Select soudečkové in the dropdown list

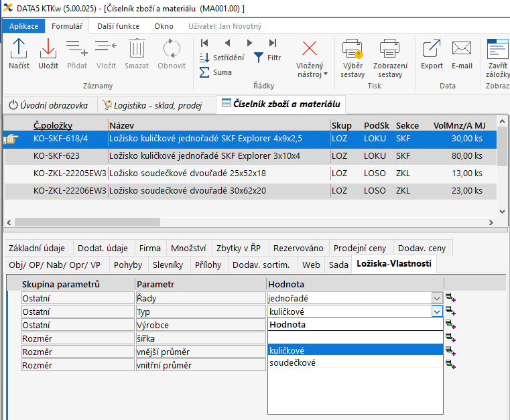point(292,363)
